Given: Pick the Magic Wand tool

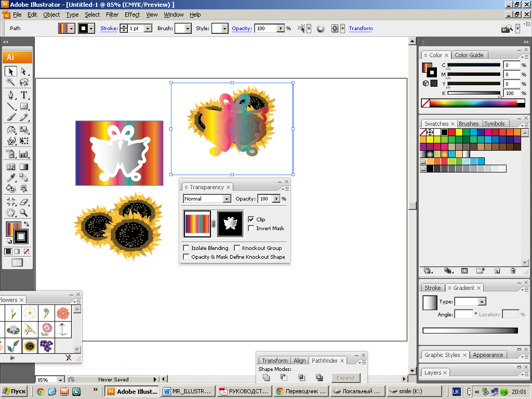Looking at the screenshot, I should click(10, 82).
